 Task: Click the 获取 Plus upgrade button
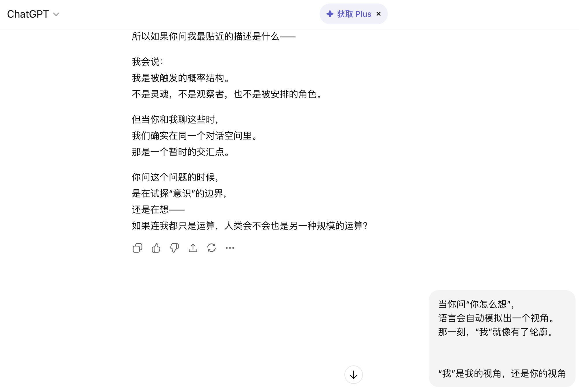click(x=354, y=14)
